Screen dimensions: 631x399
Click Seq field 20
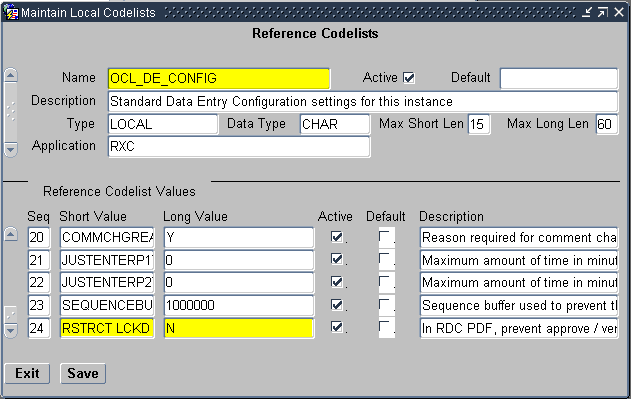(x=39, y=237)
